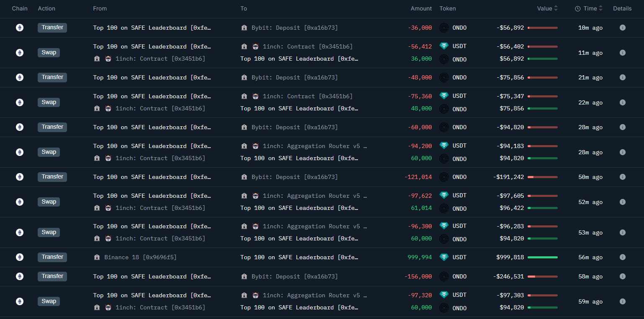The image size is (644, 319).
Task: Click the Chain column header
Action: (x=20, y=8)
